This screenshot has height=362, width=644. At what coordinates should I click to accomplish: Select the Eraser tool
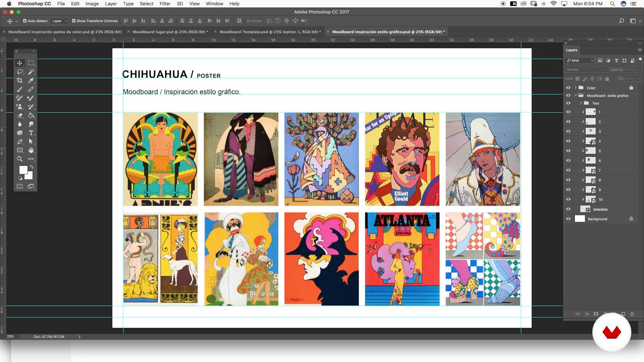pos(20,115)
